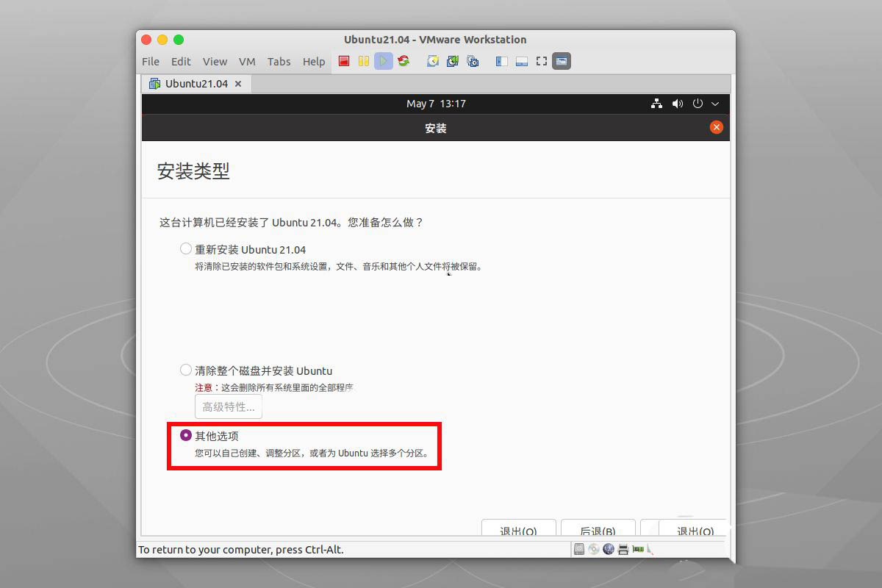Screen dimensions: 882x588
Task: Click the Ubuntu power icon in top bar
Action: (x=698, y=104)
